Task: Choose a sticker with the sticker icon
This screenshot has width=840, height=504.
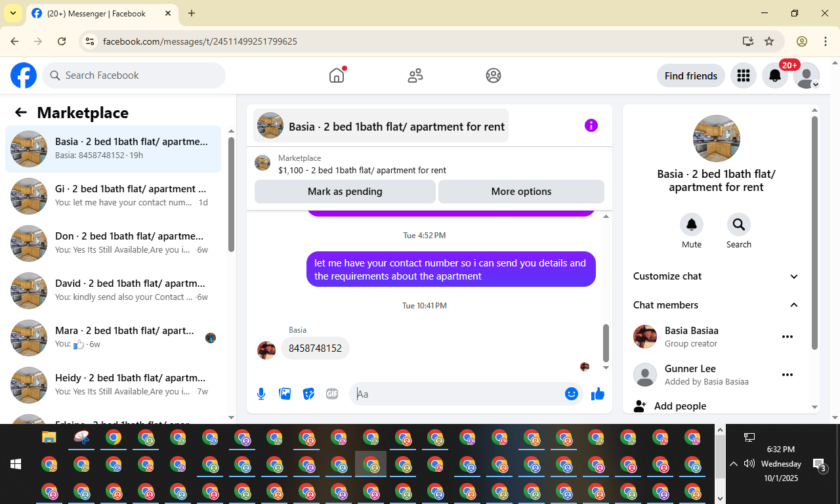Action: 308,394
